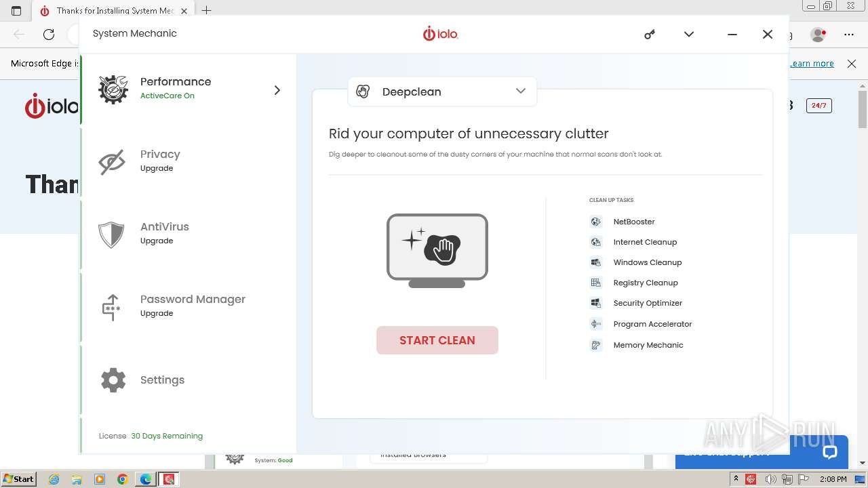Click the 30 Days Remaining license link
Viewport: 868px width, 488px height.
tap(167, 436)
